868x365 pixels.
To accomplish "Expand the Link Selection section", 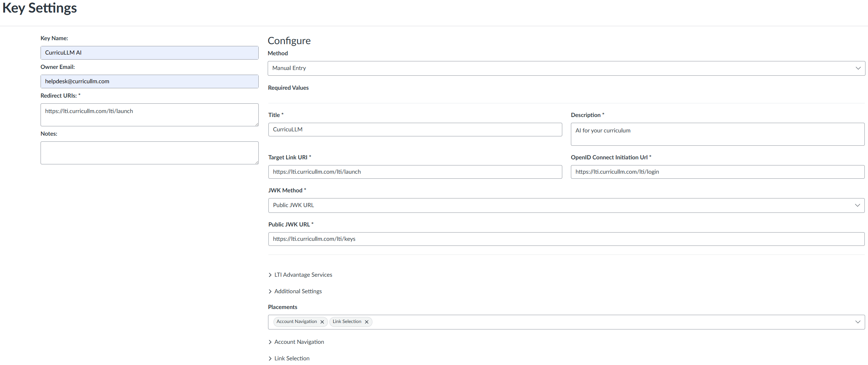I will (x=292, y=358).
